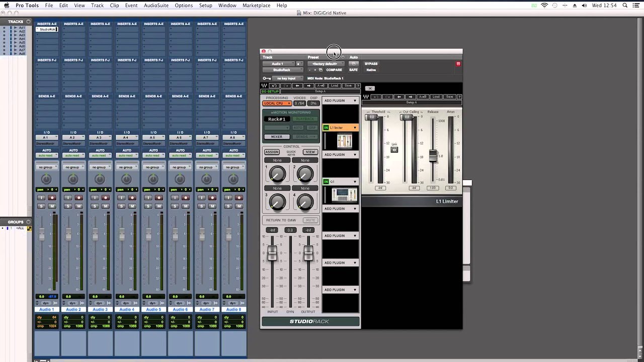The image size is (644, 362).
Task: Click the Wi-Fi icon in menu bar
Action: (544, 6)
